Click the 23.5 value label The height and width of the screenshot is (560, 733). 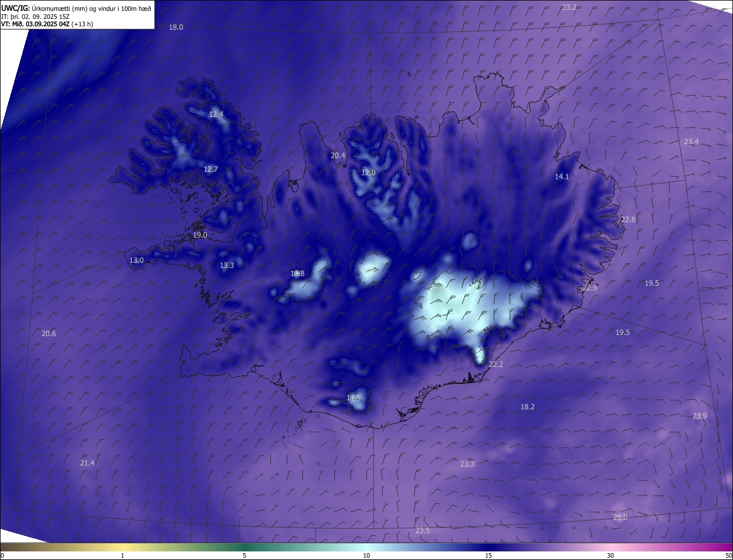tap(423, 531)
